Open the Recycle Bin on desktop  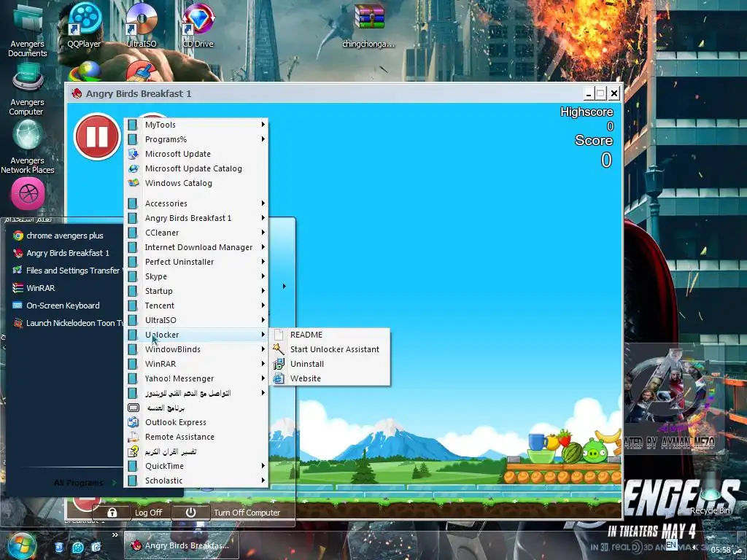(710, 493)
